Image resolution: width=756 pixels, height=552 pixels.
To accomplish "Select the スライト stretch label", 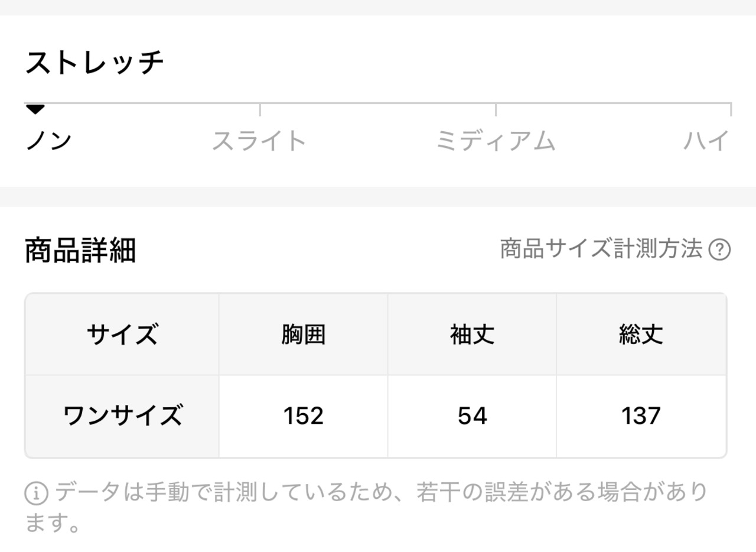I will tap(259, 141).
